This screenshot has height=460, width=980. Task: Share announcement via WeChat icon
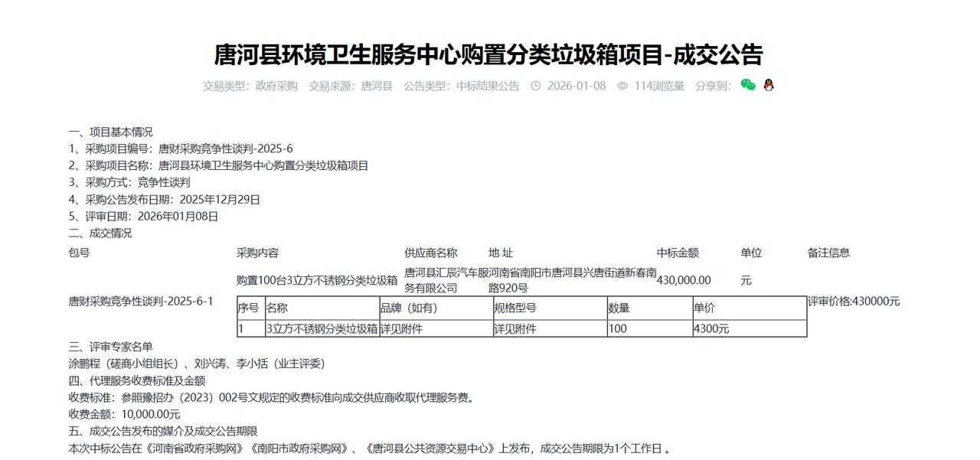[x=748, y=86]
